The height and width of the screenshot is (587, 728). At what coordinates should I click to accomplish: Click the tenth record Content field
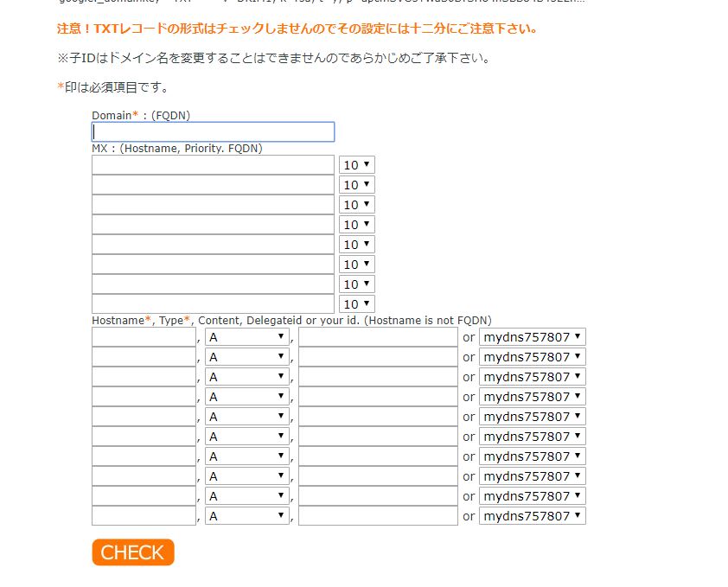pos(378,516)
